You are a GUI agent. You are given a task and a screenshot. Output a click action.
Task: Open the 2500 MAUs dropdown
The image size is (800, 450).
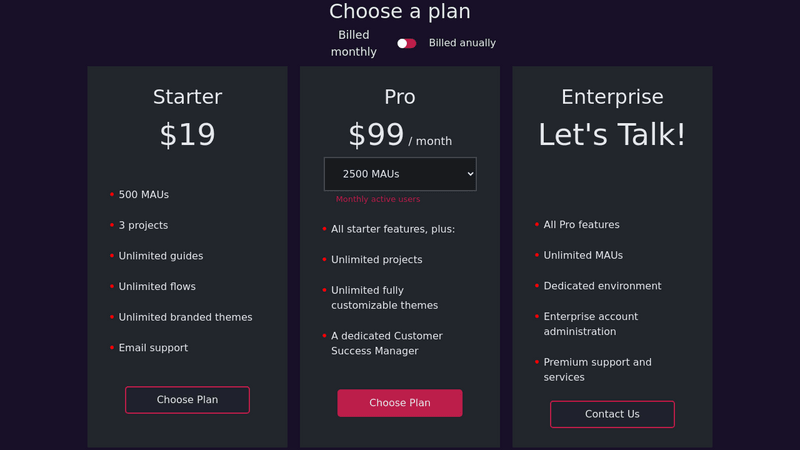400,174
